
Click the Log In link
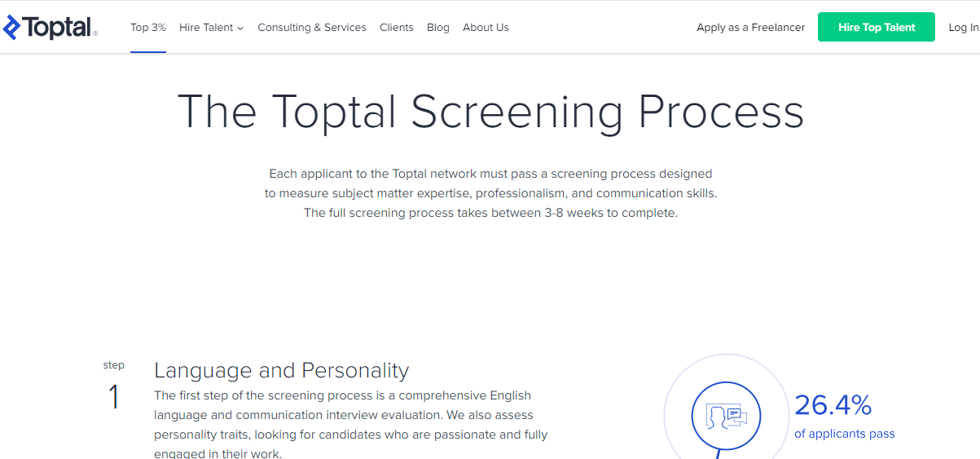964,28
